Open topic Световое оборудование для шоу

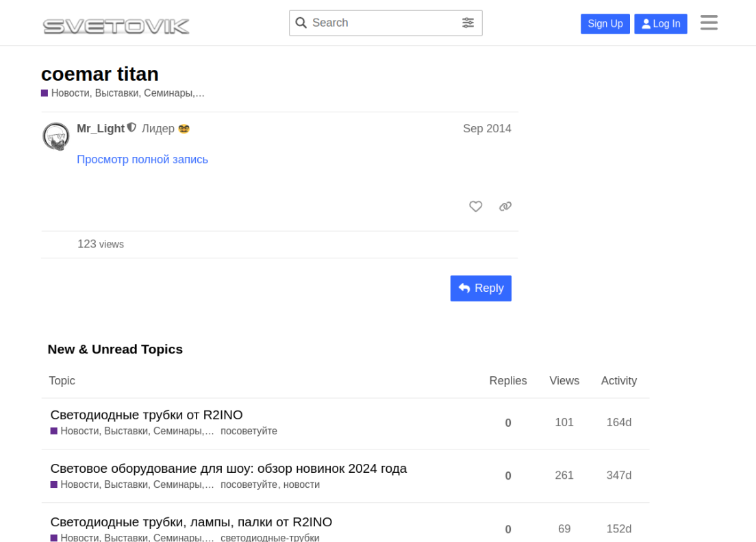[x=229, y=469]
